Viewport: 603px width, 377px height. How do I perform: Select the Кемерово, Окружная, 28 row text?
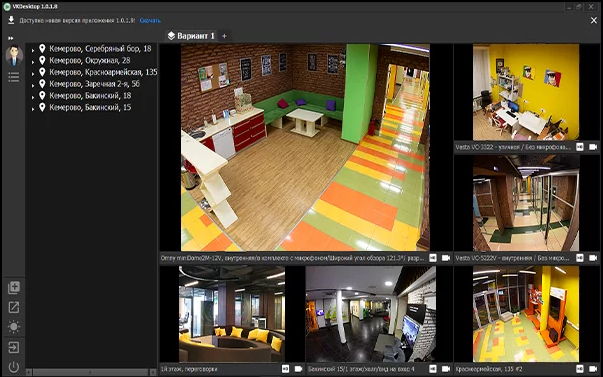coord(90,60)
